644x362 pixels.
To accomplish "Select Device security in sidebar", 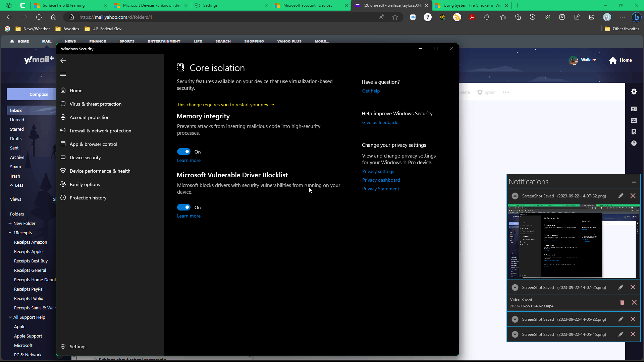I will 85,158.
